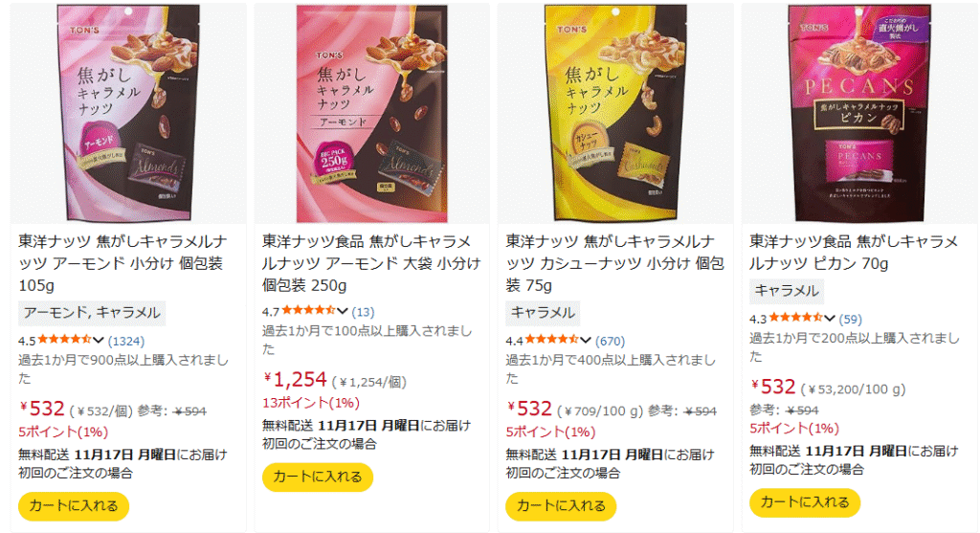This screenshot has height=533, width=980.
Task: Open the 250g almond big pack image
Action: (372, 113)
